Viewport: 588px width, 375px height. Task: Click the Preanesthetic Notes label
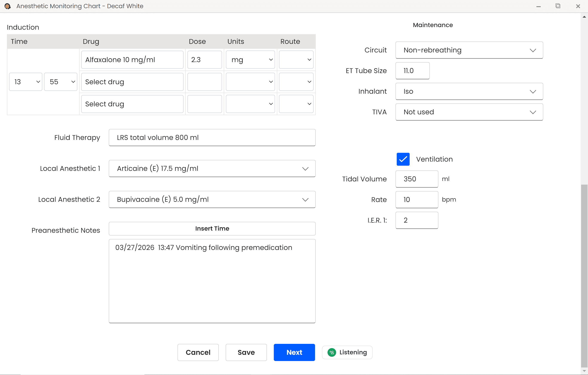(66, 230)
